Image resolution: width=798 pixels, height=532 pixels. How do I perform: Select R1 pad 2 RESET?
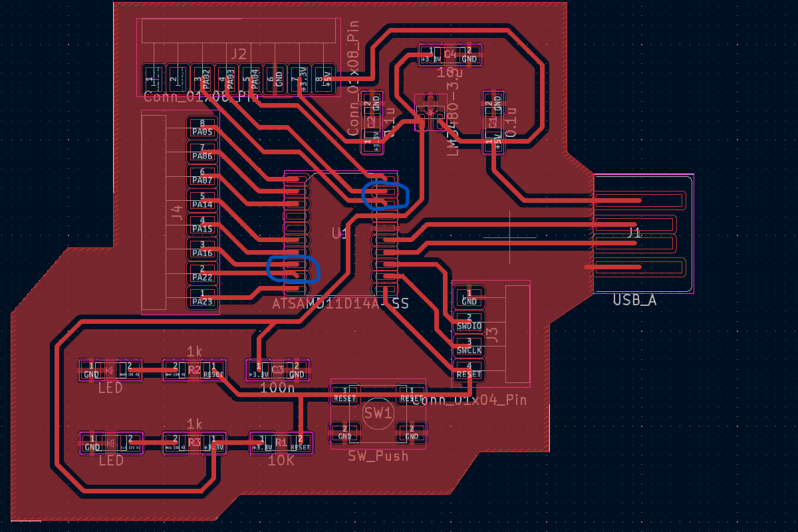coord(300,443)
